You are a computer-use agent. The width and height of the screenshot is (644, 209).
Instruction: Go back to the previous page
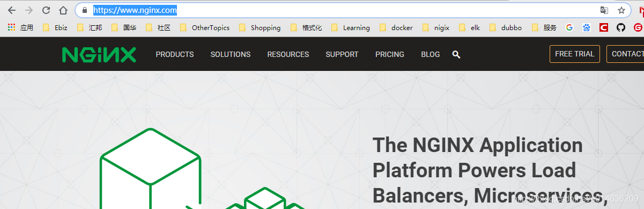tap(12, 10)
